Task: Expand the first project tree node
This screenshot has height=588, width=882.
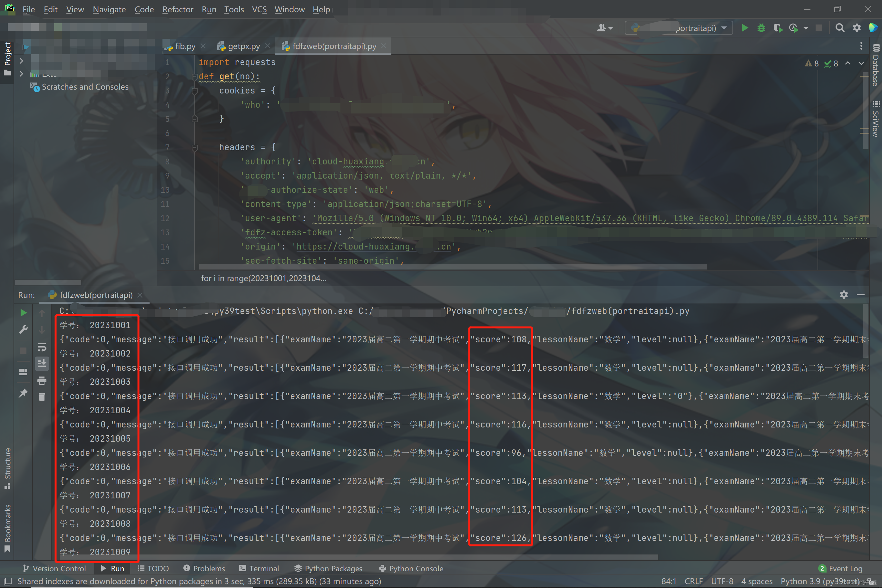Action: pyautogui.click(x=21, y=61)
